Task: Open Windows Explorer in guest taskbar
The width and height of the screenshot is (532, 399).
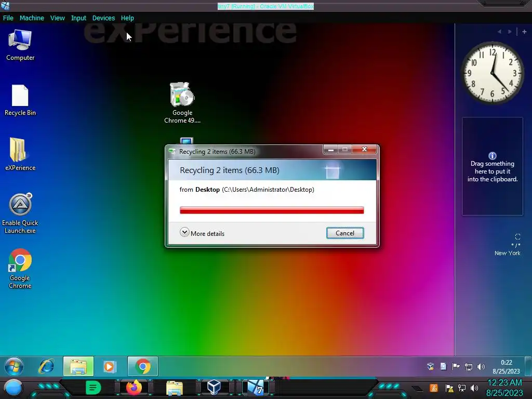Action: [78, 366]
